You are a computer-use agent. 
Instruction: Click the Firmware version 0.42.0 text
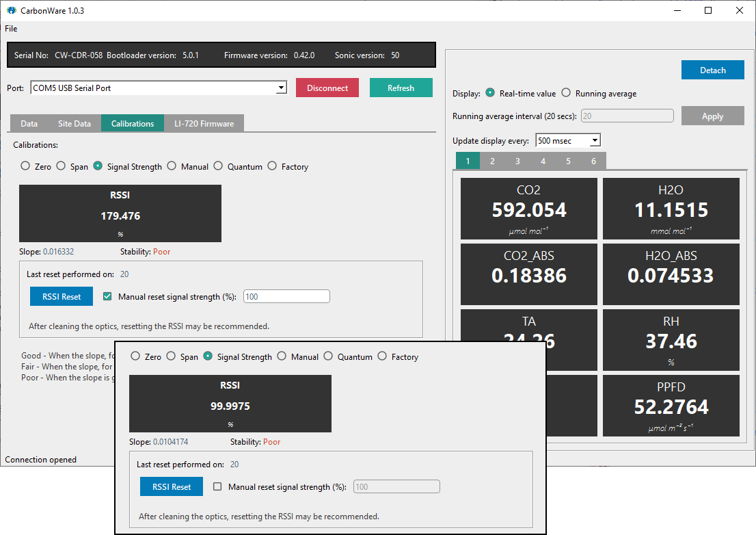(x=269, y=55)
